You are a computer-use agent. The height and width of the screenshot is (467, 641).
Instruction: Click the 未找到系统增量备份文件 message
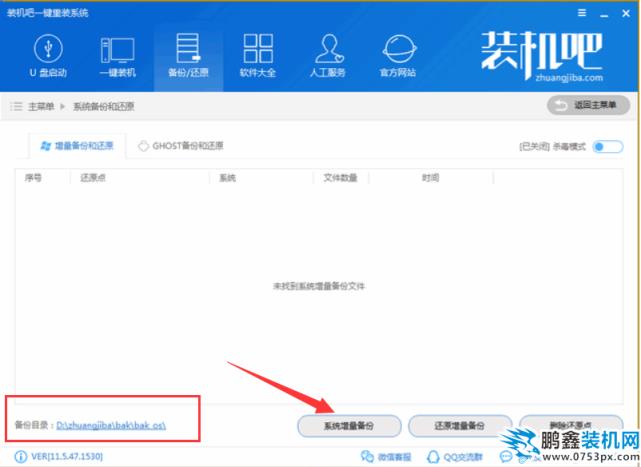coord(319,286)
